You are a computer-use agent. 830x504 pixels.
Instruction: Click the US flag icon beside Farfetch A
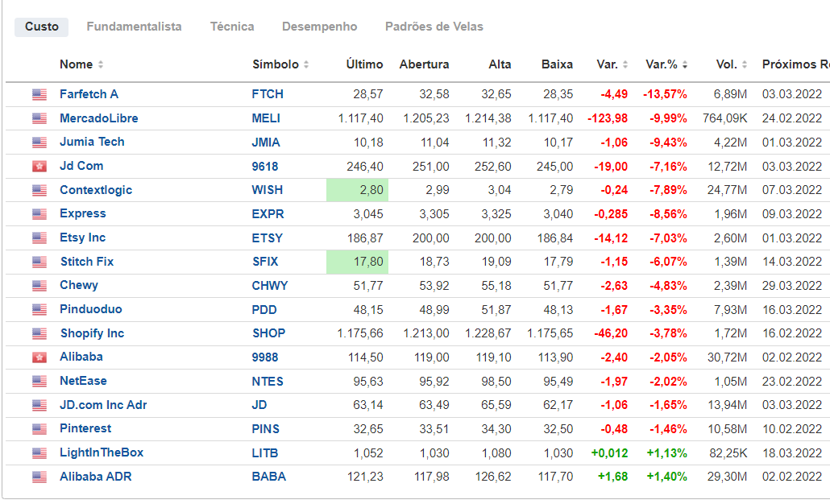pyautogui.click(x=39, y=95)
